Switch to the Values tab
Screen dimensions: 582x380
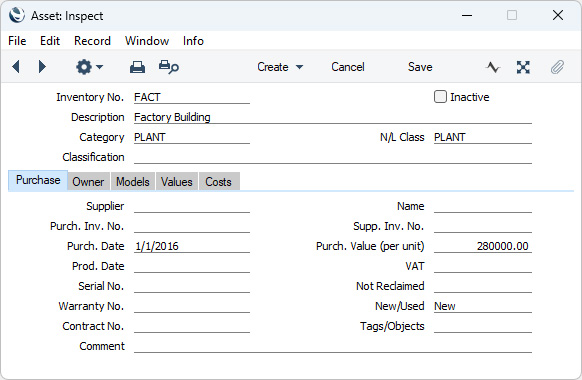pos(177,181)
